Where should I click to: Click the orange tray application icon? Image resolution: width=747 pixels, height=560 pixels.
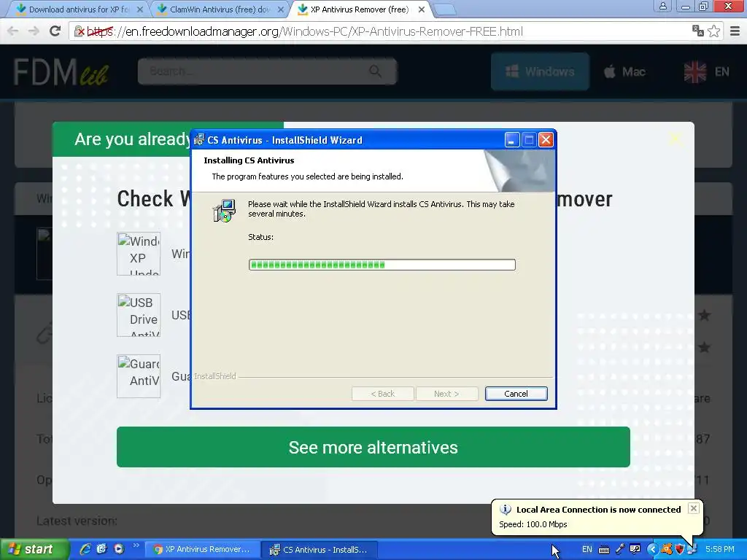[667, 550]
